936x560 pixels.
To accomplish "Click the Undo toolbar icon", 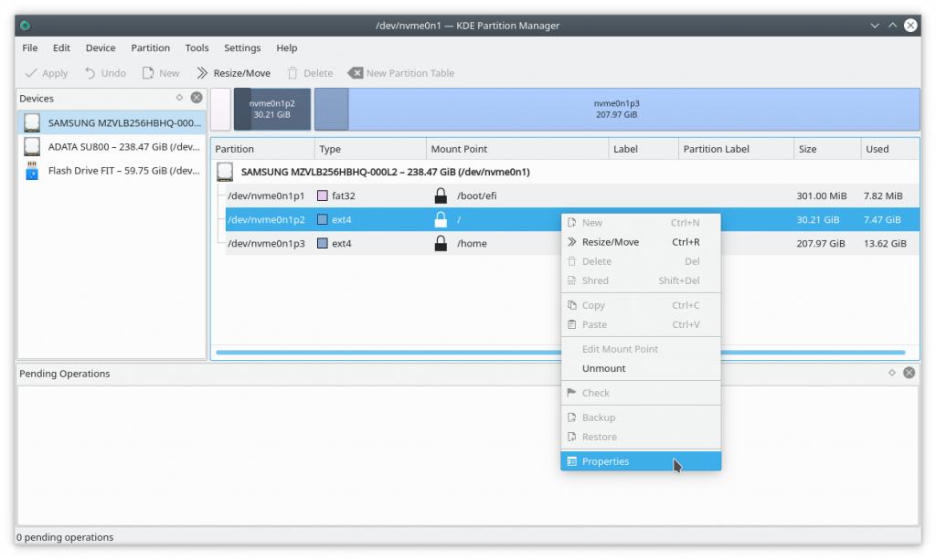I will click(x=90, y=73).
